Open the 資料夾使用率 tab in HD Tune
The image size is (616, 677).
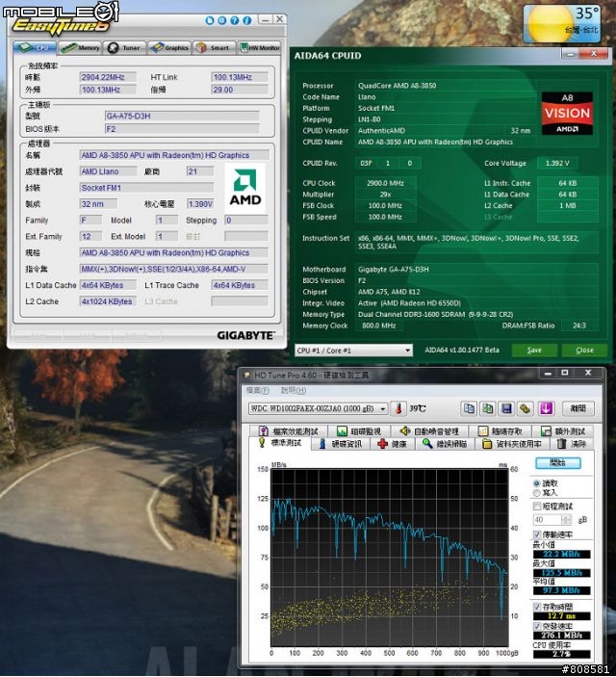pyautogui.click(x=512, y=444)
